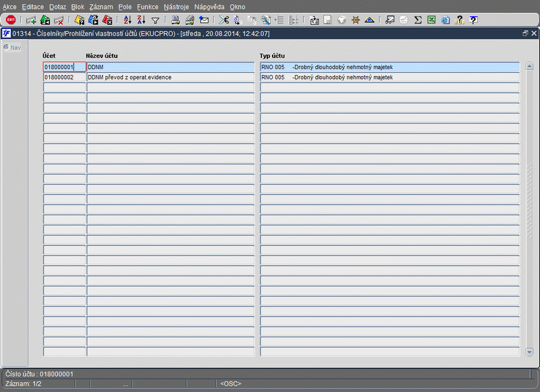Viewport: 540px width, 392px height.
Task: Click first row 'RNO 005' type field
Action: click(x=390, y=67)
